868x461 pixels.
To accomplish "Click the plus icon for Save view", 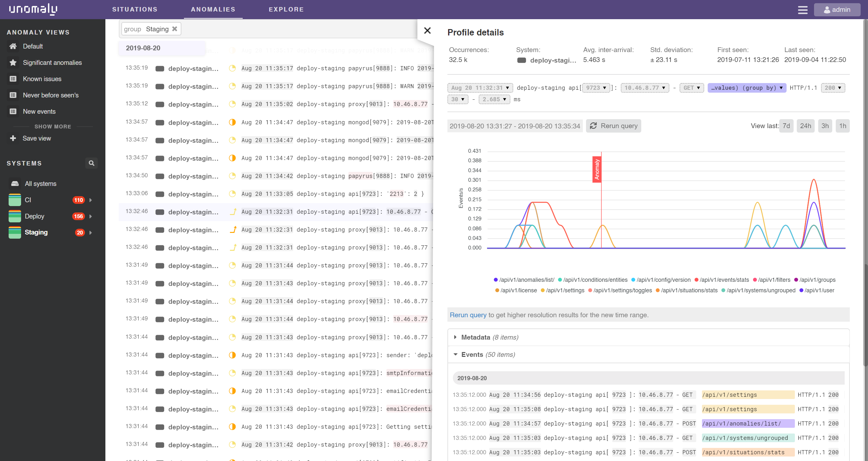I will [13, 138].
